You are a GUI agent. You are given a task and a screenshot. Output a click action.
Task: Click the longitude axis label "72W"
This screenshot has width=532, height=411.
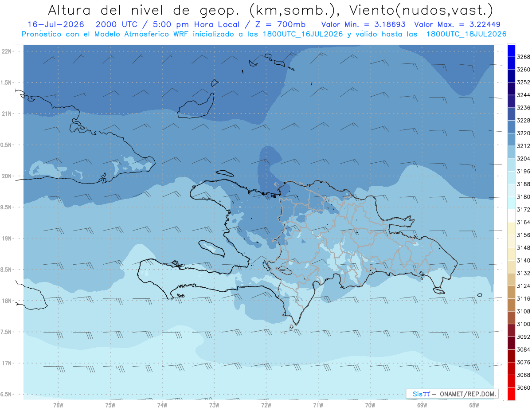pos(266,405)
